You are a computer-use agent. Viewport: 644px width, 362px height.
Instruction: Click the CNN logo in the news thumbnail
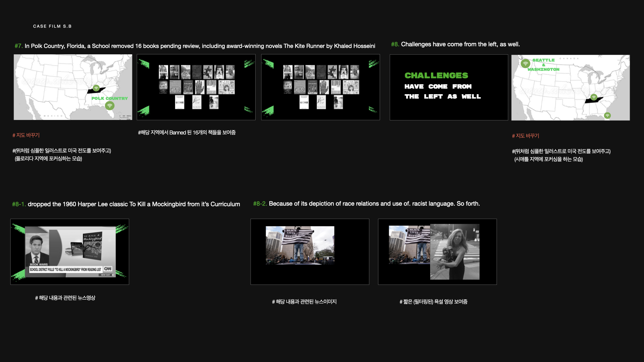[x=108, y=269]
